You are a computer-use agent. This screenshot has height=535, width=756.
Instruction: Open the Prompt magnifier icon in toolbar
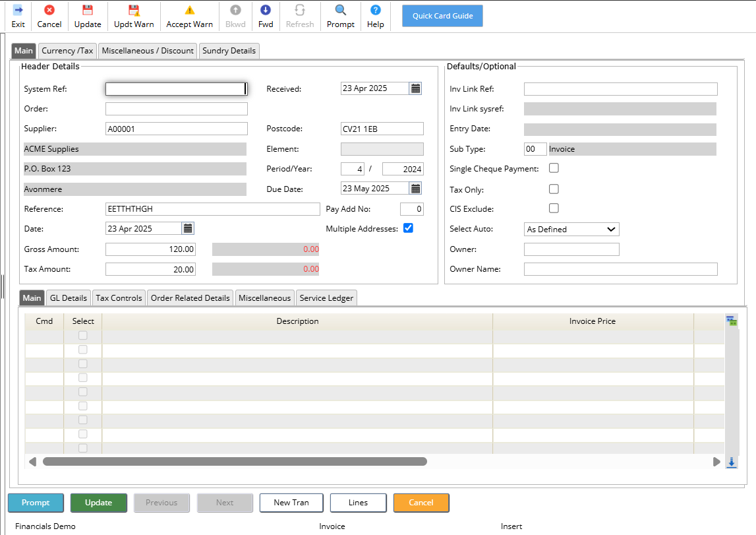pyautogui.click(x=340, y=16)
